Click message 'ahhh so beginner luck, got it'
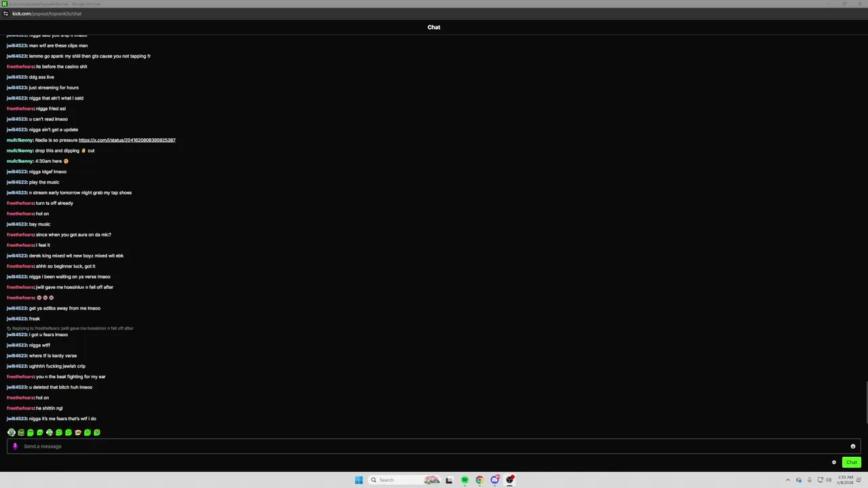Image resolution: width=868 pixels, height=488 pixels. [x=66, y=266]
